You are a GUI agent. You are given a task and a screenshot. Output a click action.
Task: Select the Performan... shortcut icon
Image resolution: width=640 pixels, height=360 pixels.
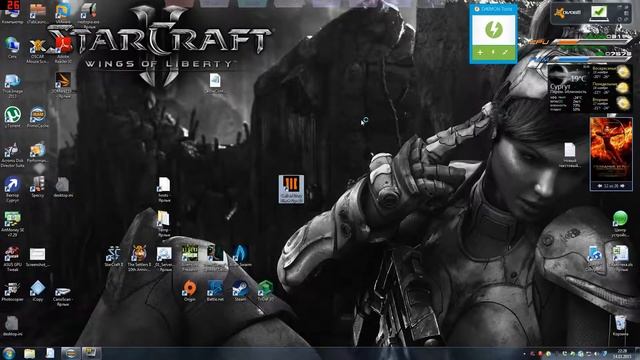coord(38,153)
